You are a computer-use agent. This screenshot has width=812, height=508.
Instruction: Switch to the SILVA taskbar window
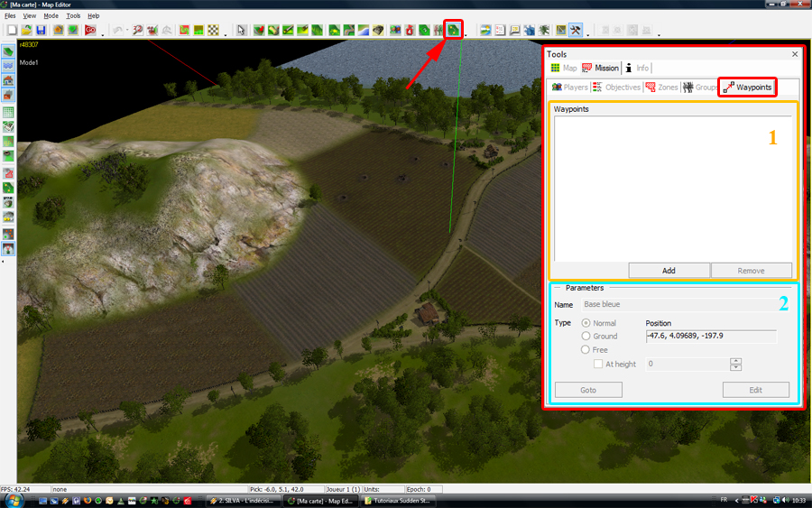coord(244,501)
